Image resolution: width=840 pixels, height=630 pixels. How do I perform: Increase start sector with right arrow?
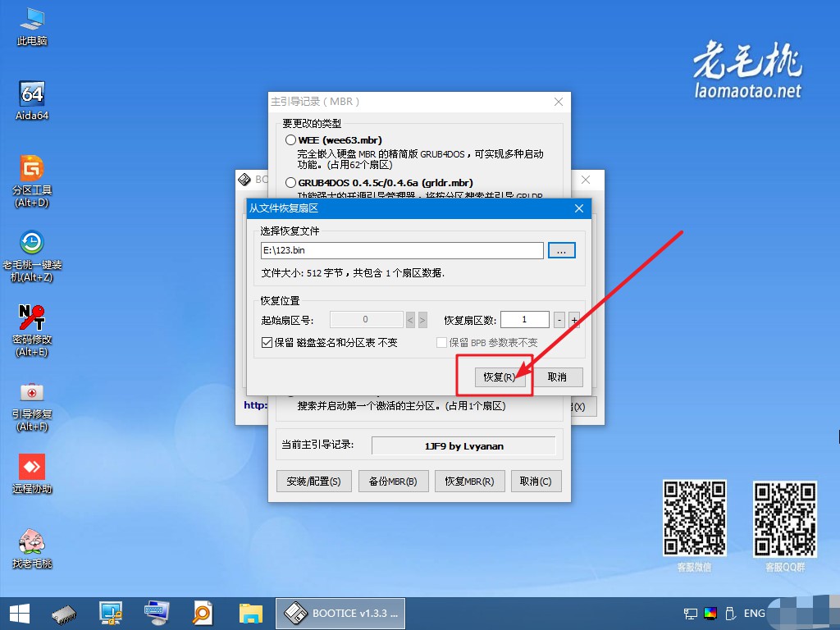(422, 321)
